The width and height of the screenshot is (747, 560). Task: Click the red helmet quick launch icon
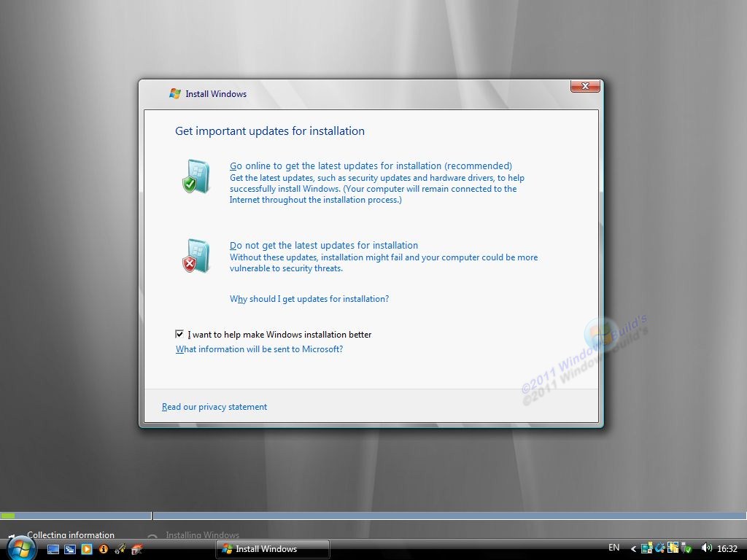click(x=136, y=549)
